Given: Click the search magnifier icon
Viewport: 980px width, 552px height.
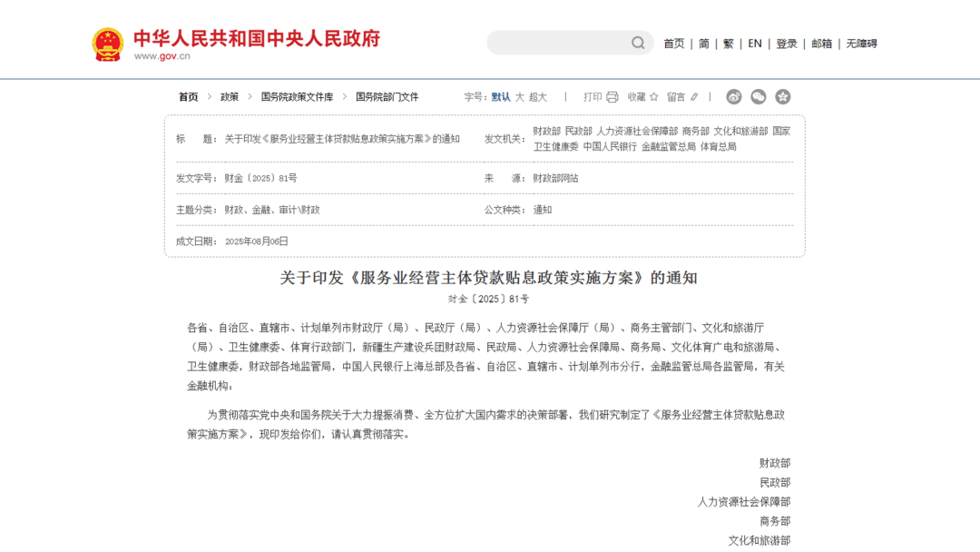Looking at the screenshot, I should coord(638,44).
